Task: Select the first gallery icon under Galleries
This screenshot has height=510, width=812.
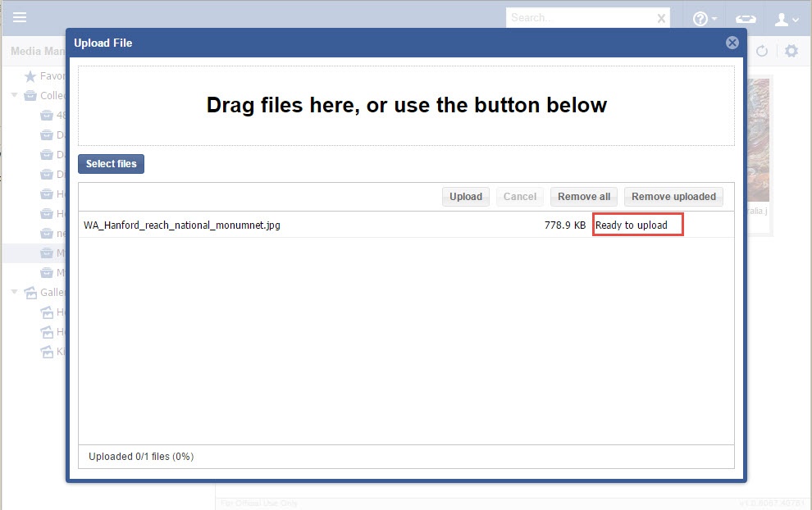Action: 48,312
